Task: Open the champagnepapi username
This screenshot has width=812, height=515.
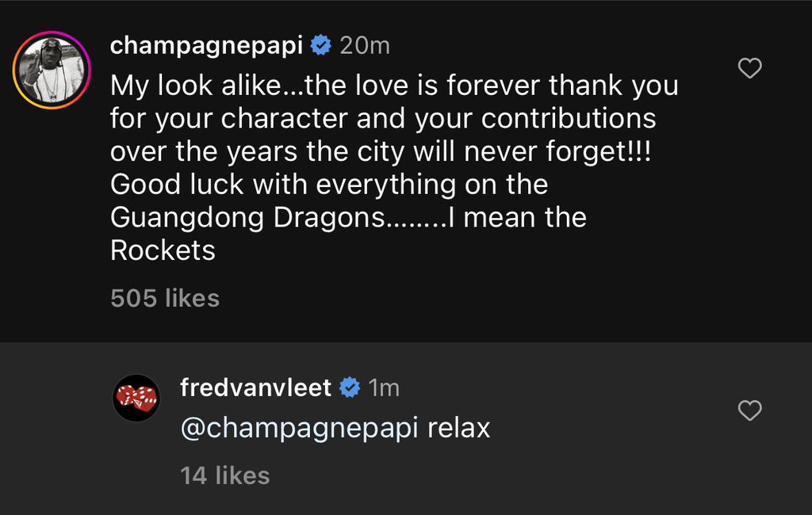Action: pos(205,45)
